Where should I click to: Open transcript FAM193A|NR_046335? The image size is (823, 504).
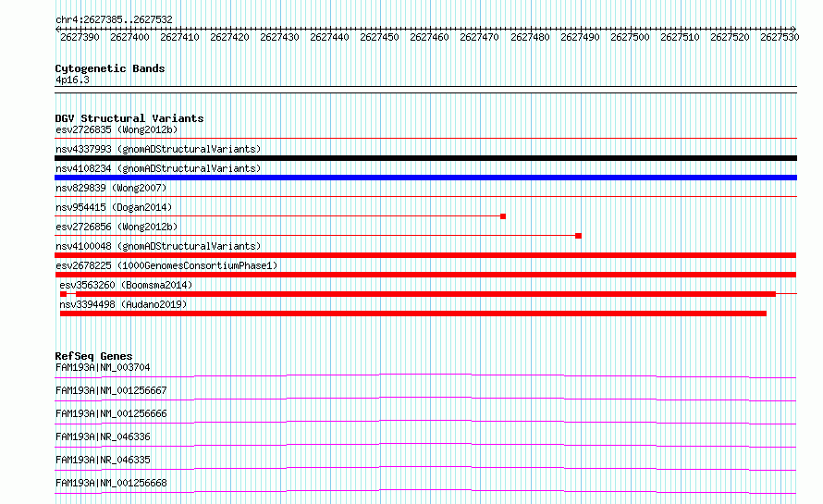click(103, 460)
